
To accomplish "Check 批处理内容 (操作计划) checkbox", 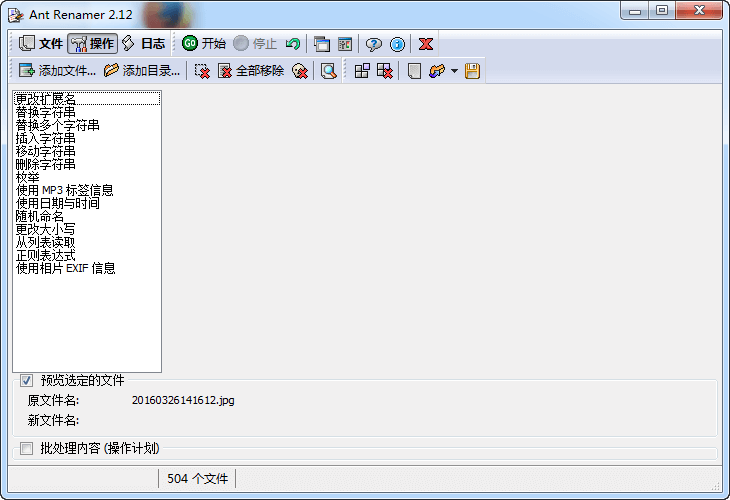I will click(x=27, y=448).
